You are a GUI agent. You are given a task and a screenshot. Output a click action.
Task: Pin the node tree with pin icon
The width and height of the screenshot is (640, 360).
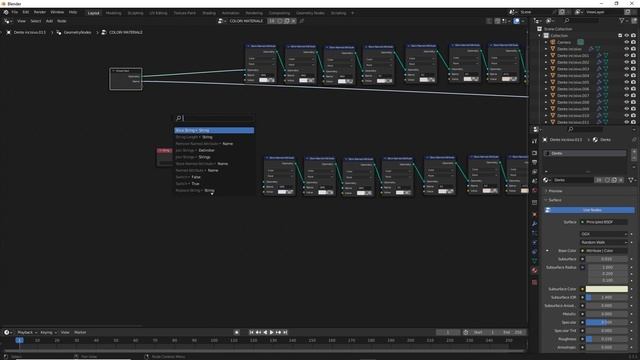click(x=302, y=21)
